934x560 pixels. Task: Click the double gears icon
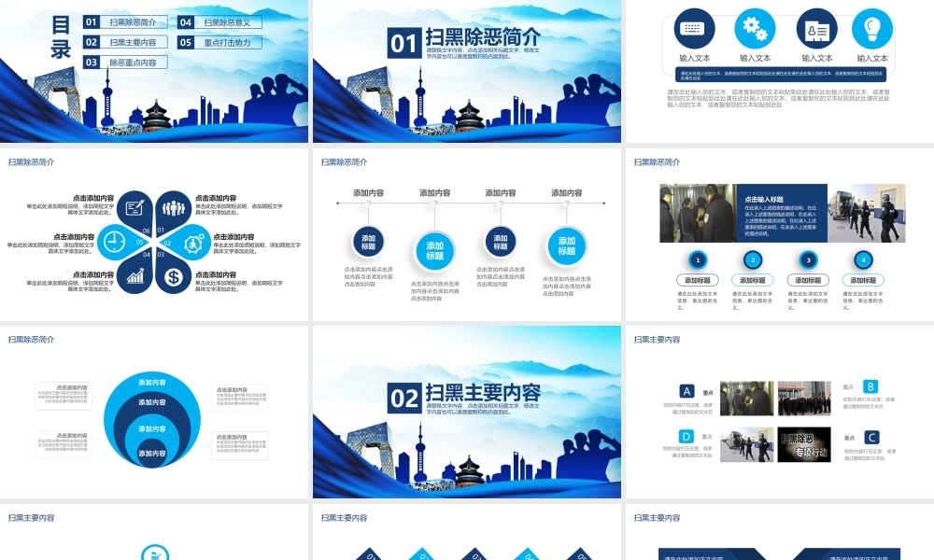[x=754, y=28]
